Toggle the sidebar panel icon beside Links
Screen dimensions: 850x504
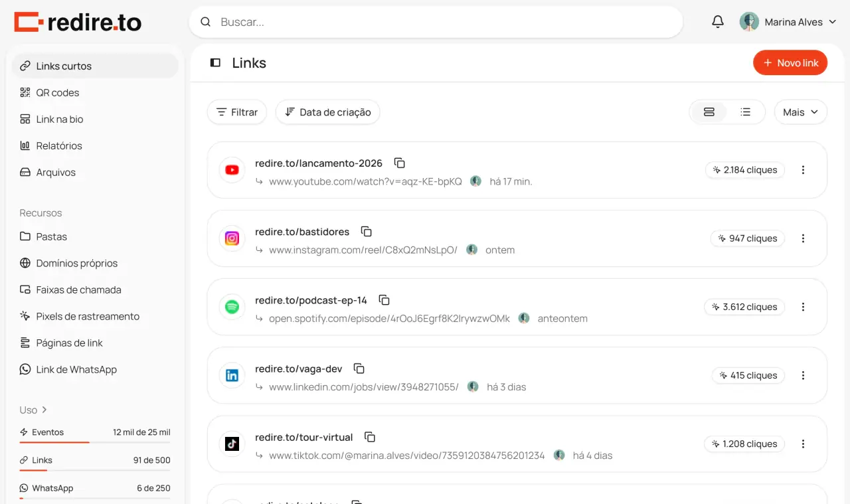coord(215,62)
